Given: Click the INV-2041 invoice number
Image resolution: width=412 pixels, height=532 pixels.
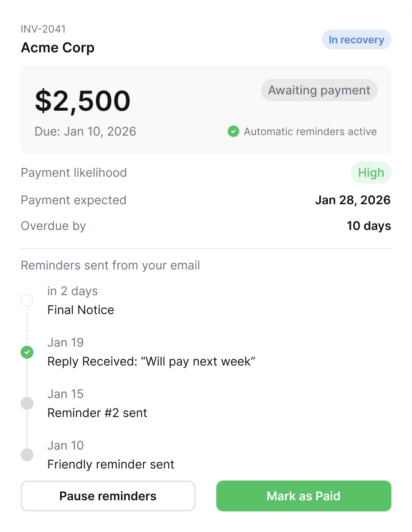Looking at the screenshot, I should (x=43, y=29).
